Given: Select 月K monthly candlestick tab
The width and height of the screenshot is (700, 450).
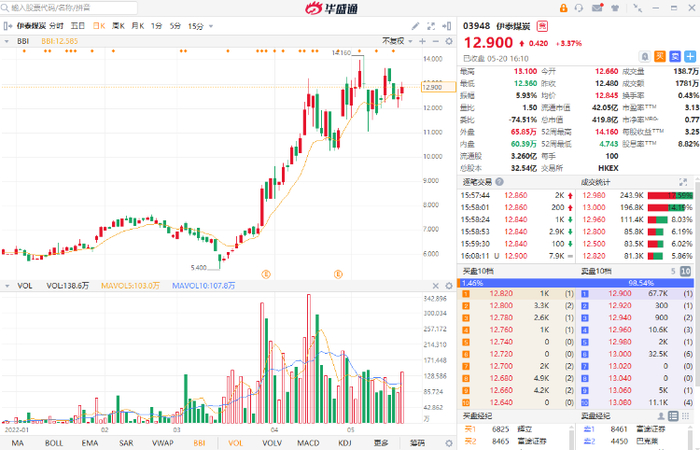Looking at the screenshot, I should tap(138, 26).
